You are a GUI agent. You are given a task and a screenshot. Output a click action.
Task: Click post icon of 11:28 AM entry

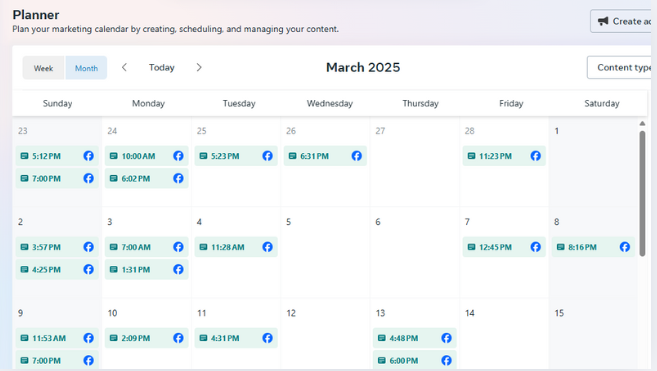pos(203,247)
